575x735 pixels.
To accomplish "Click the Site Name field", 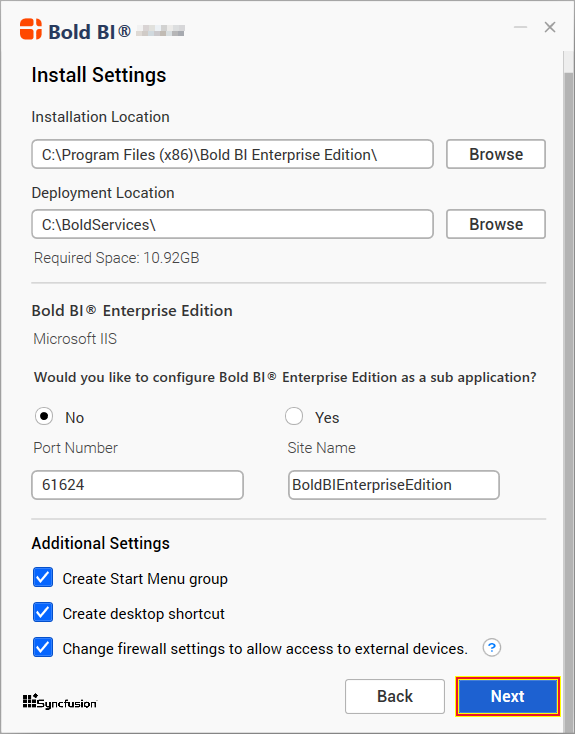I will coord(394,485).
